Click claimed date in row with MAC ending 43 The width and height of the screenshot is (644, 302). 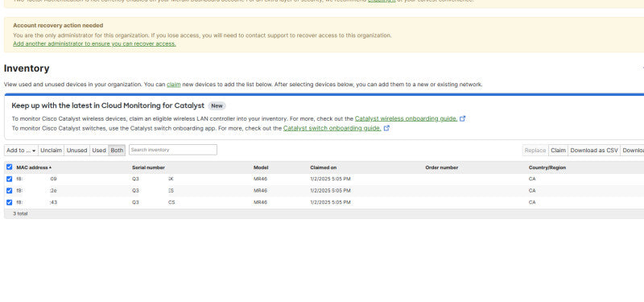(330, 203)
